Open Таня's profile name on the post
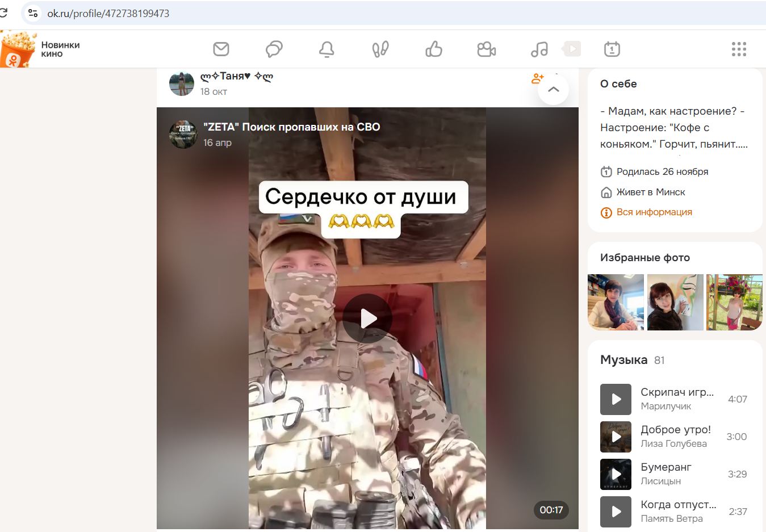The image size is (766, 532). pos(236,76)
